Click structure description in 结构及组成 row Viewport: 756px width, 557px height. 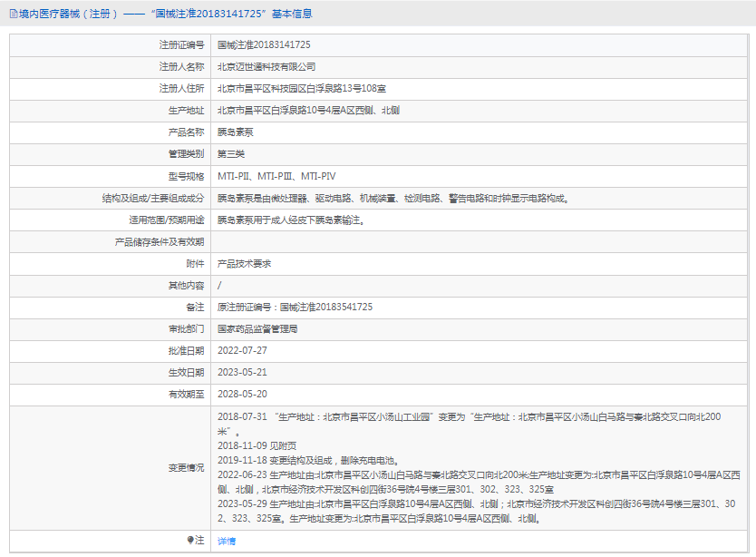coord(393,198)
